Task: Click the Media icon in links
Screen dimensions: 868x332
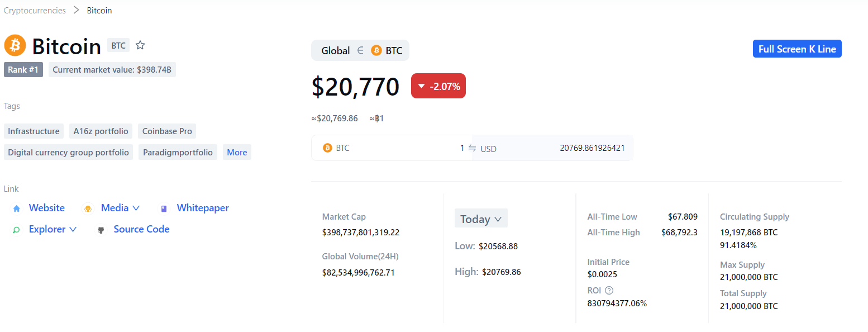Action: tap(88, 208)
